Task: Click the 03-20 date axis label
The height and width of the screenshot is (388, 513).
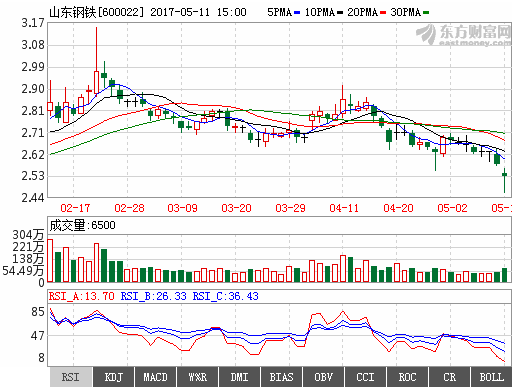Action: click(x=236, y=208)
